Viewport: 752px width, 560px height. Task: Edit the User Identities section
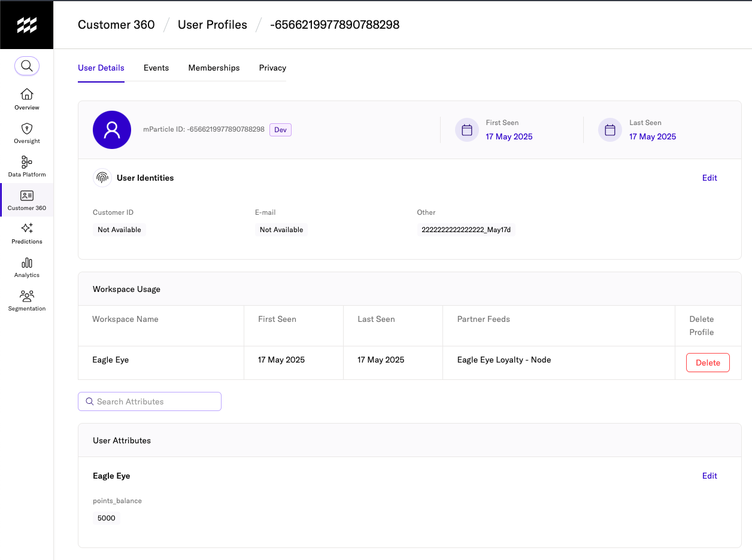pos(709,178)
